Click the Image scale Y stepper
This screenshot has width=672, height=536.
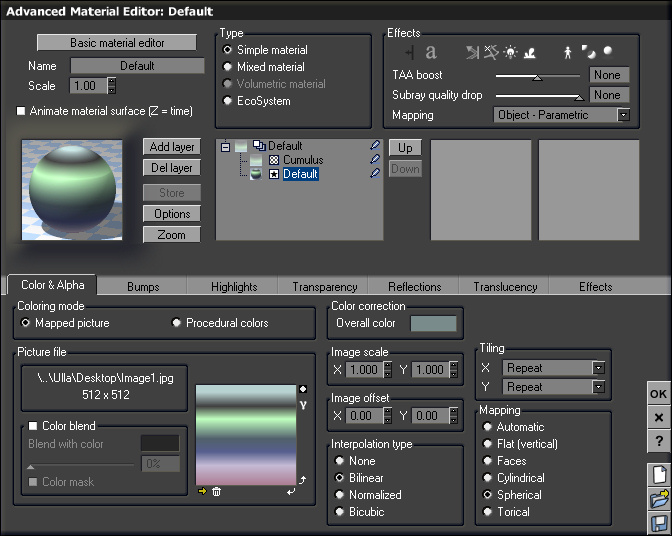(453, 369)
